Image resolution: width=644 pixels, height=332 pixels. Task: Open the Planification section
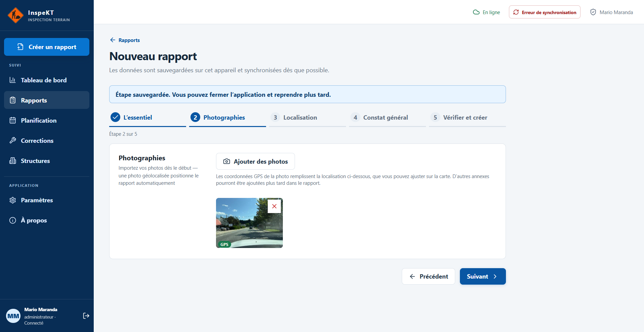47,120
